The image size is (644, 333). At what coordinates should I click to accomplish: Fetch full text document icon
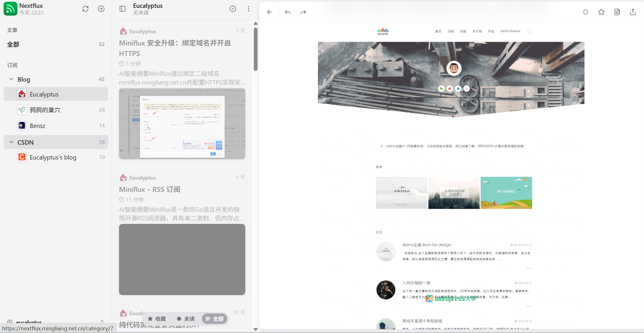tap(617, 12)
